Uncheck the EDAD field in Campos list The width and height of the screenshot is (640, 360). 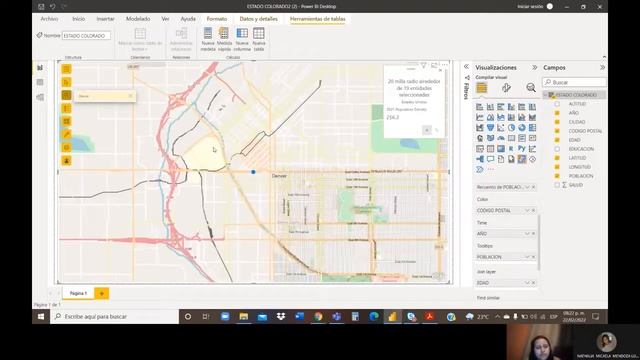557,140
